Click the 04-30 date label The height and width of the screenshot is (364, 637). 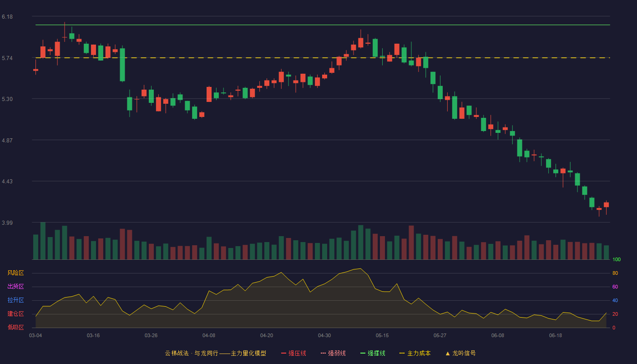pos(324,335)
